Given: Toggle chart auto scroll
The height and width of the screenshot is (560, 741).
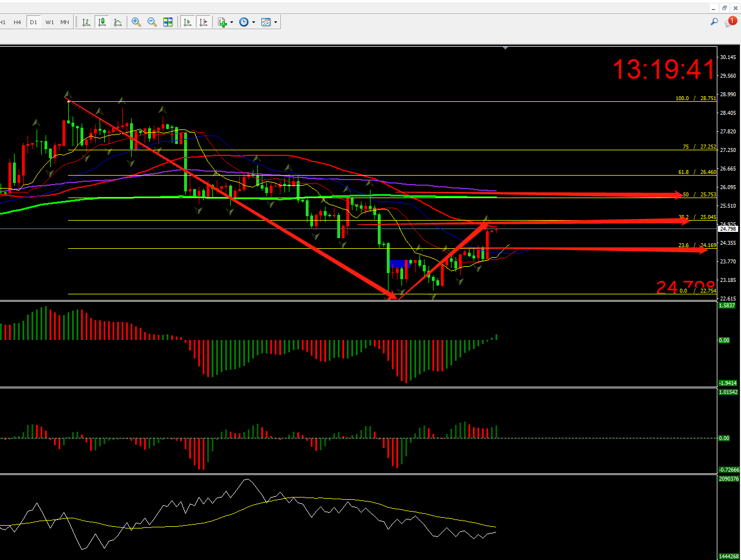Looking at the screenshot, I should (188, 22).
